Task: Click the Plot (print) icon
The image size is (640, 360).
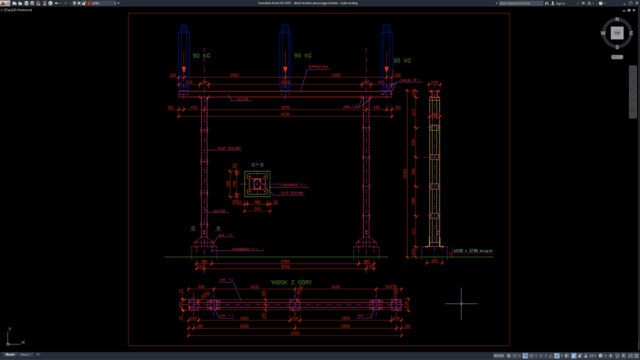Action: 51,3
